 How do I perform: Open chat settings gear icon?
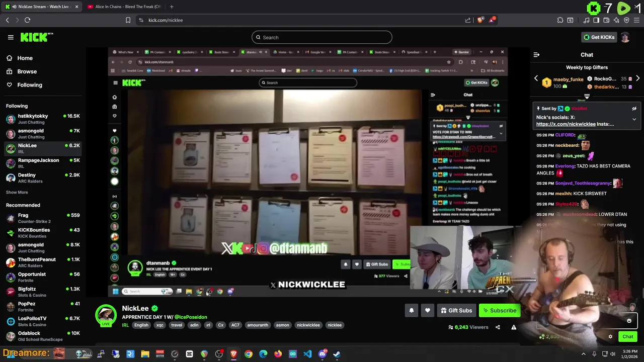tap(610, 337)
